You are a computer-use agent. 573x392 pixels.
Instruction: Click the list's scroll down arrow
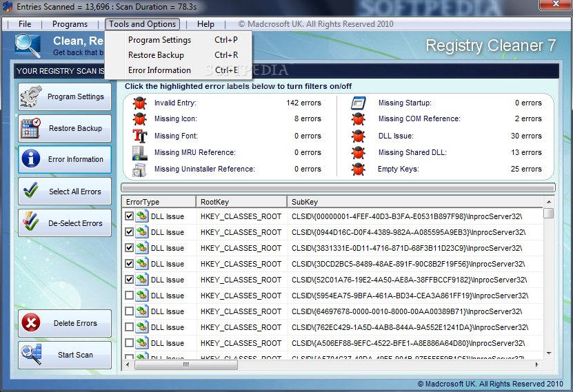tap(548, 353)
